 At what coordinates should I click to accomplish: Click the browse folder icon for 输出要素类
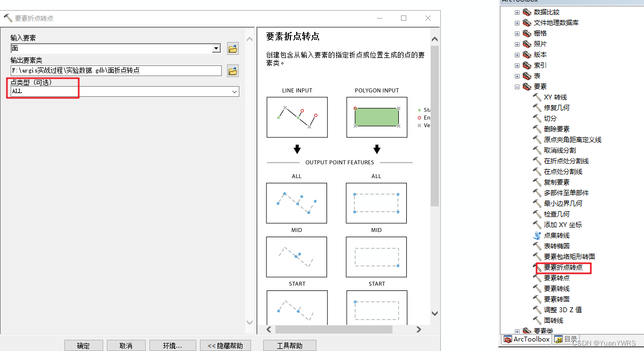tap(232, 70)
